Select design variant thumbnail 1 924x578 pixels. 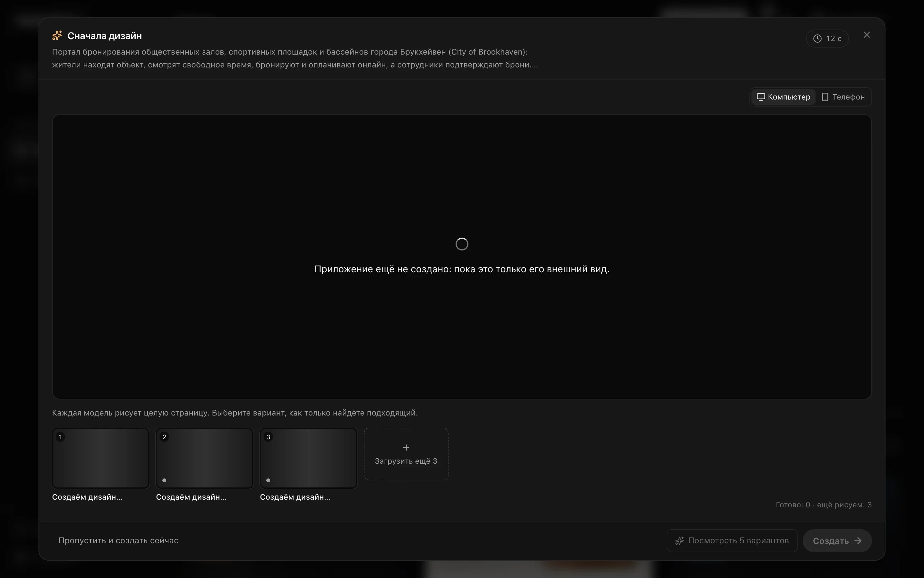click(101, 458)
